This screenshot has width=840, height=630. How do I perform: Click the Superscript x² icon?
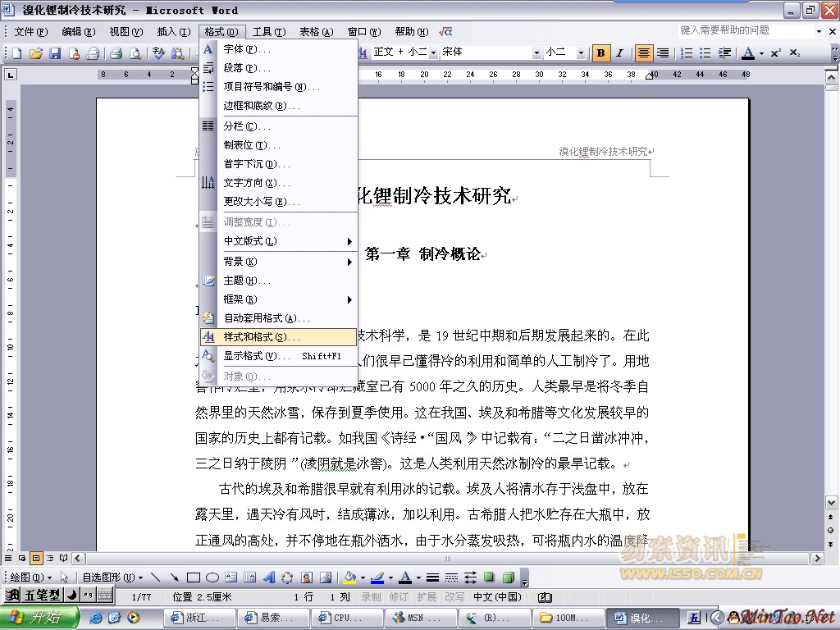pos(775,53)
